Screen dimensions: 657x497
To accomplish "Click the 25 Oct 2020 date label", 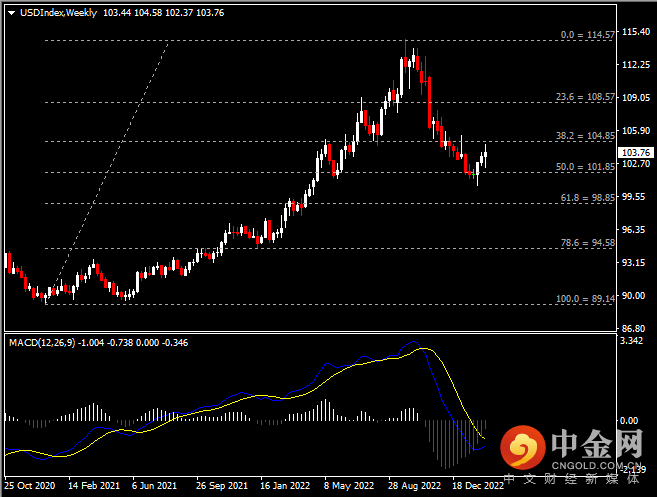I will 29,486.
